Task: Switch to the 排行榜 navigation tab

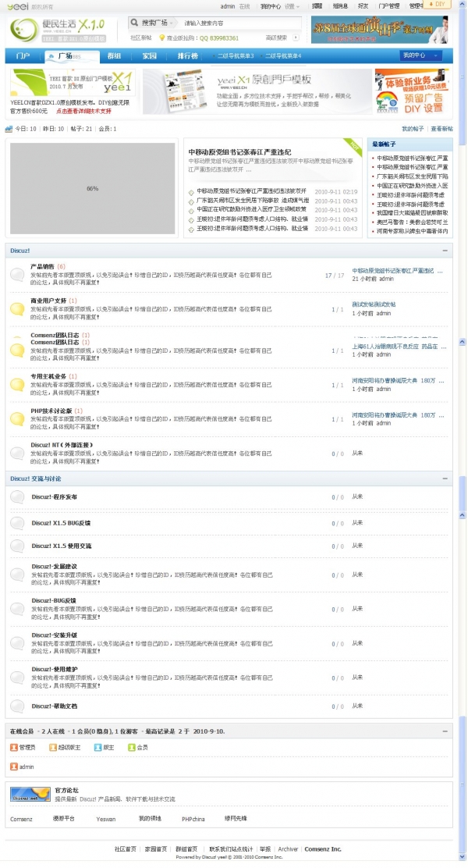Action: pyautogui.click(x=187, y=56)
